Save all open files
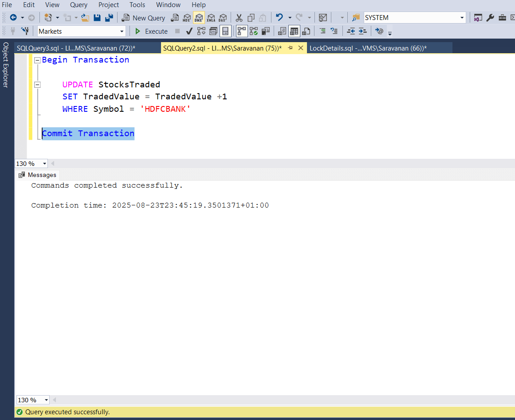This screenshot has height=420, width=515. (x=109, y=18)
